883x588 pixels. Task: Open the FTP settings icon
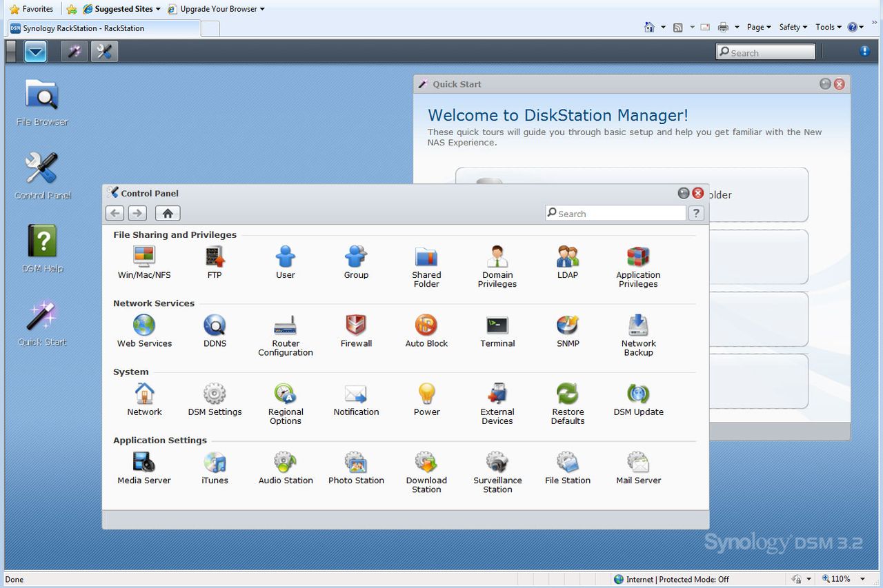(215, 263)
